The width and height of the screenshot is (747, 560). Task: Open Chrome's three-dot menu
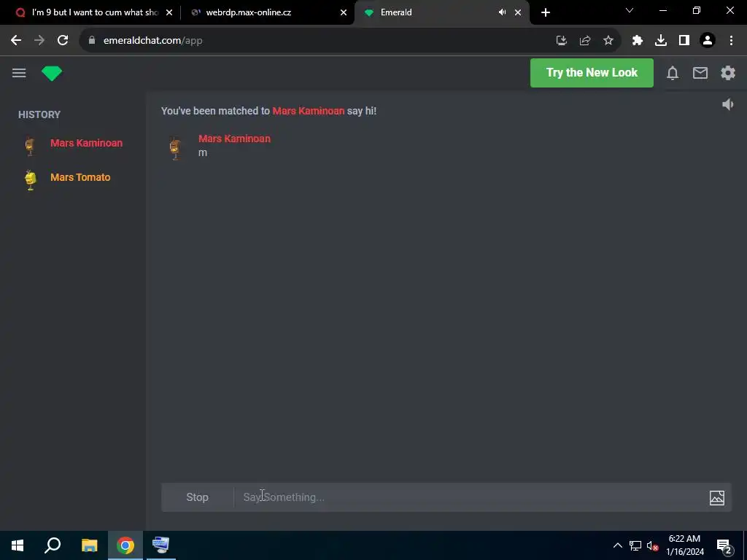tap(731, 41)
